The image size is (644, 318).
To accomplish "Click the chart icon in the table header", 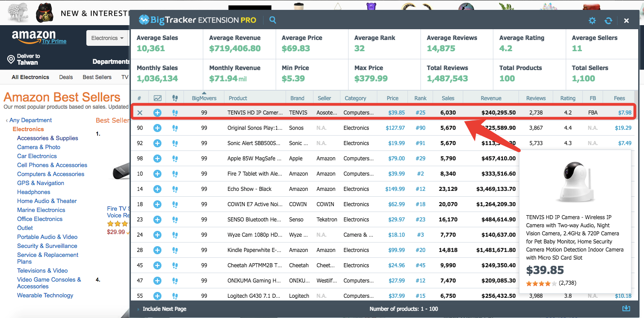I will click(157, 98).
